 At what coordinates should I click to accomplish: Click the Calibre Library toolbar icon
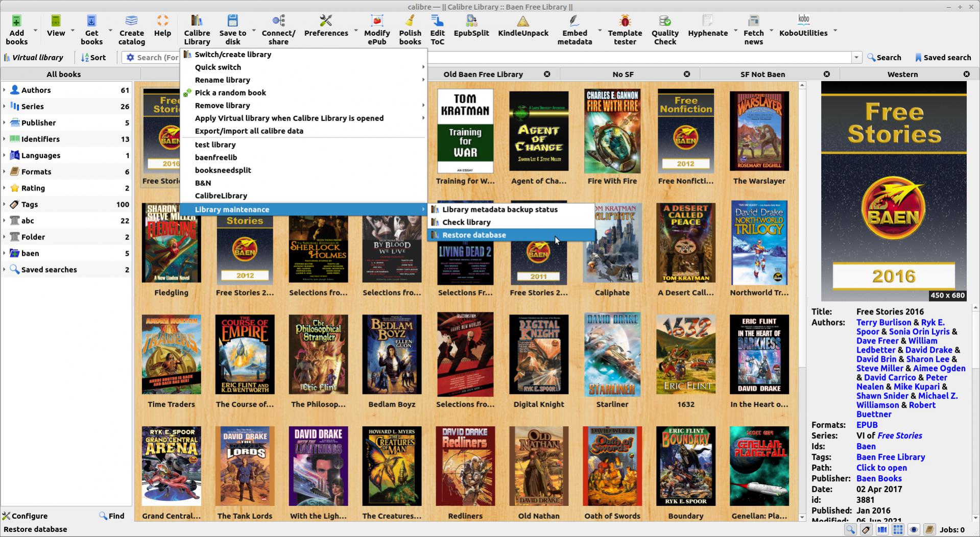tap(197, 21)
